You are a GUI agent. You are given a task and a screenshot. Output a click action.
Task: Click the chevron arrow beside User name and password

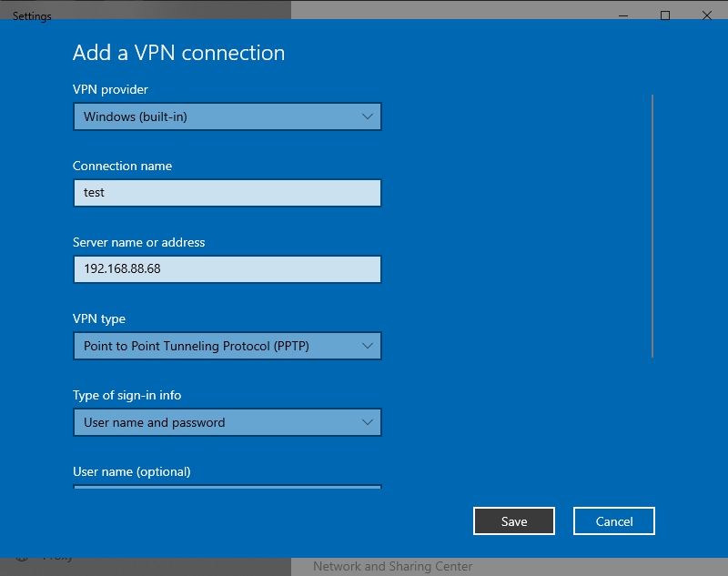point(367,422)
